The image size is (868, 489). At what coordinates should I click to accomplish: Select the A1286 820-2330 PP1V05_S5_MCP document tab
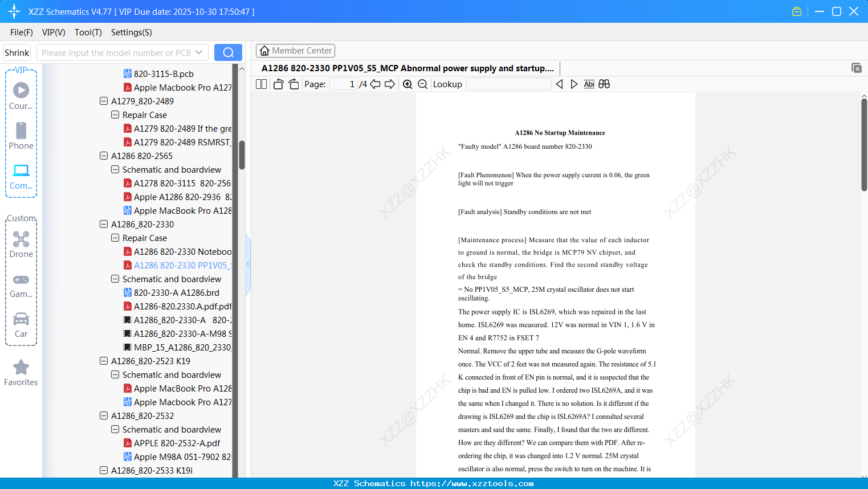click(407, 68)
